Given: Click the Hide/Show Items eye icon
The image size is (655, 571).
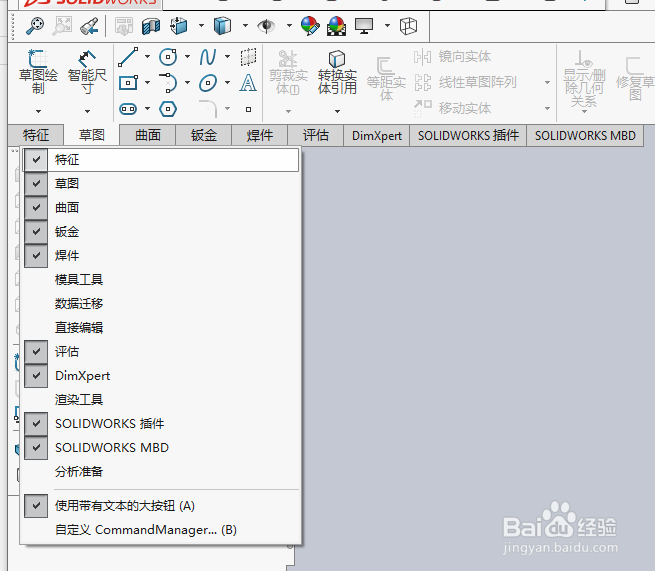Looking at the screenshot, I should (x=266, y=26).
